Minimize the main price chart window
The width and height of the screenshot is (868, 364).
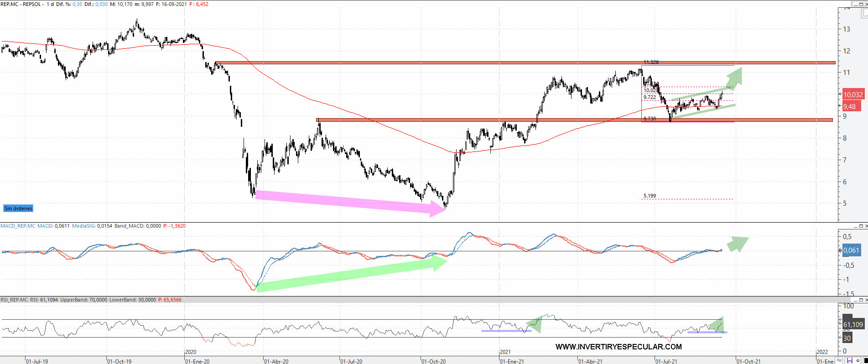[x=856, y=4]
